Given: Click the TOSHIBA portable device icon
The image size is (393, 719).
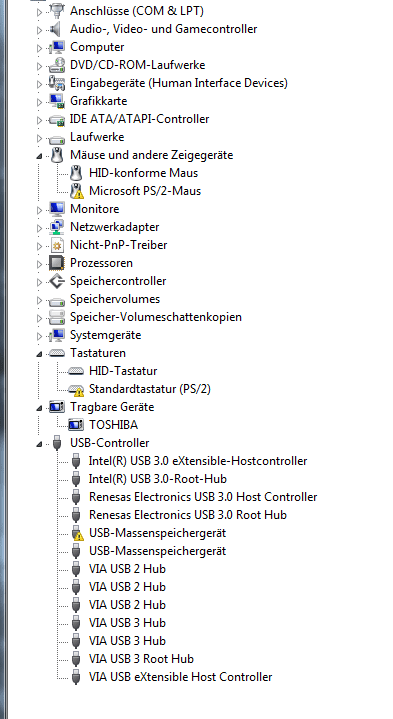Looking at the screenshot, I should pos(76,425).
